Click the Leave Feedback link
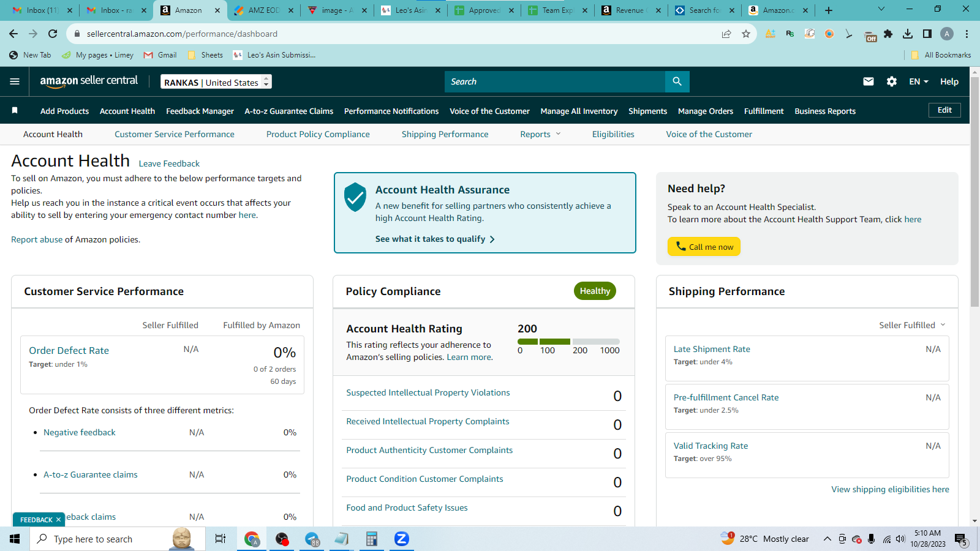 click(169, 163)
